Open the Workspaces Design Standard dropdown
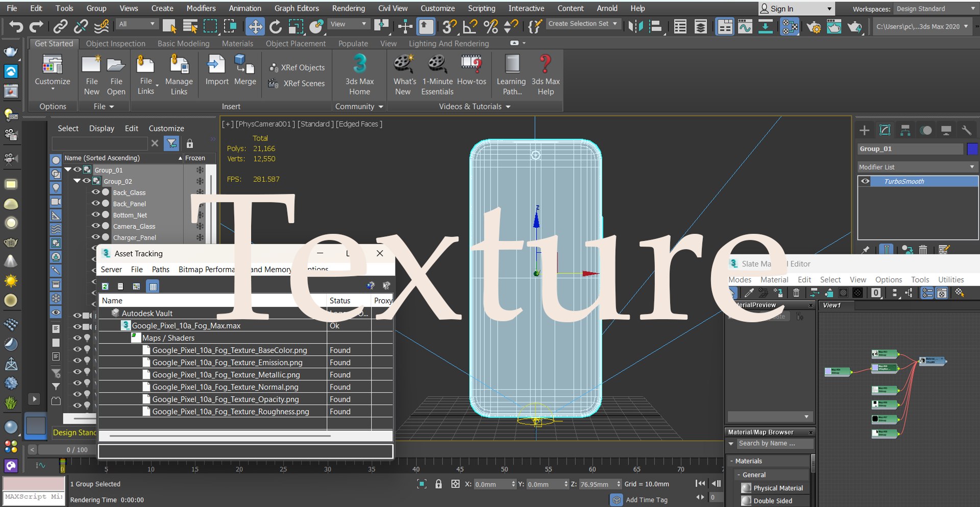This screenshot has width=980, height=507. (x=936, y=9)
